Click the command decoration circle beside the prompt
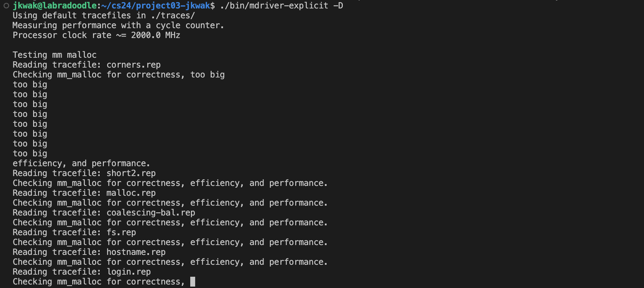644x288 pixels. (6, 6)
